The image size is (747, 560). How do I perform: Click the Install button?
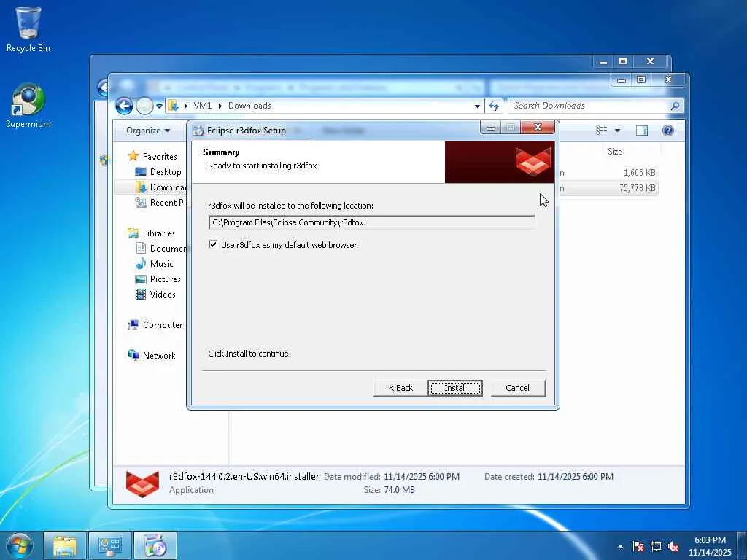click(x=455, y=388)
